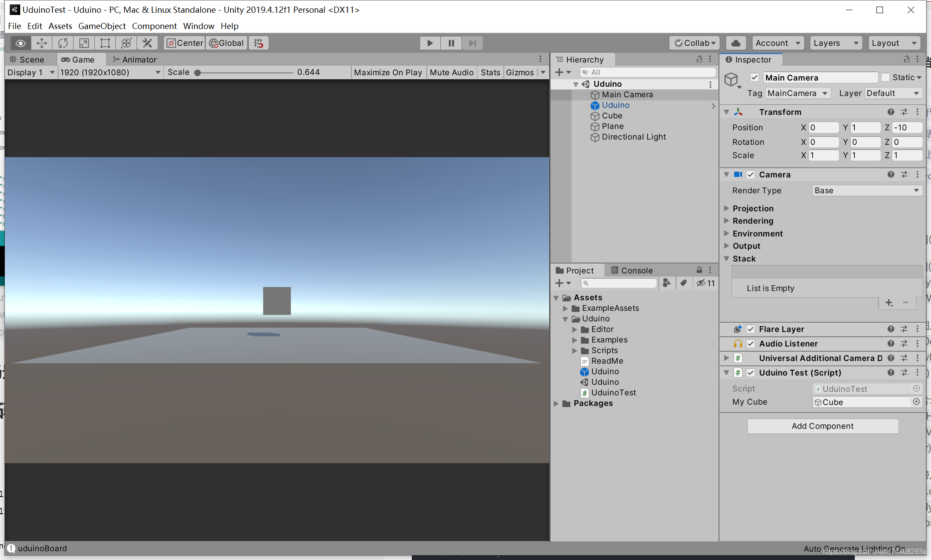Select the Rotate tool
This screenshot has height=560, width=931.
63,43
